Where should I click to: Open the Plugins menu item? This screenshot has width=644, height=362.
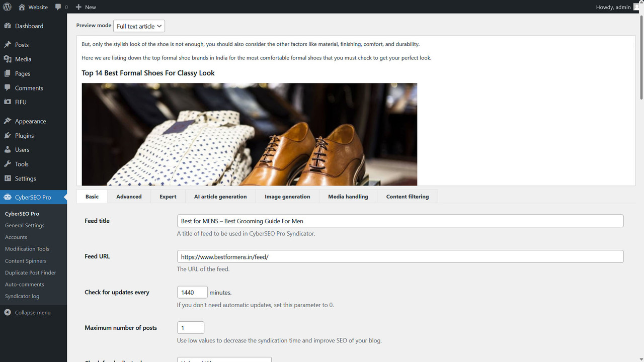[x=33, y=135]
